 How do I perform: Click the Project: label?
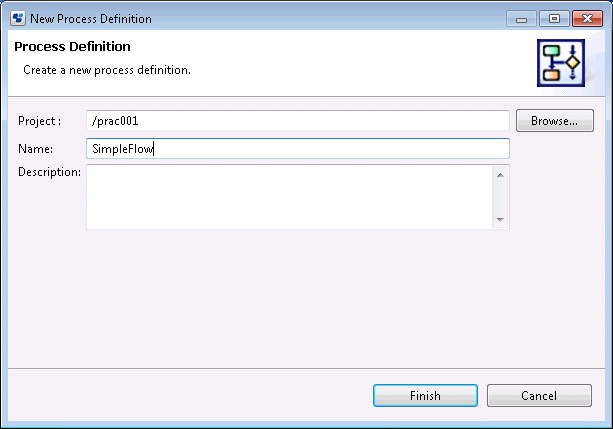pos(39,121)
